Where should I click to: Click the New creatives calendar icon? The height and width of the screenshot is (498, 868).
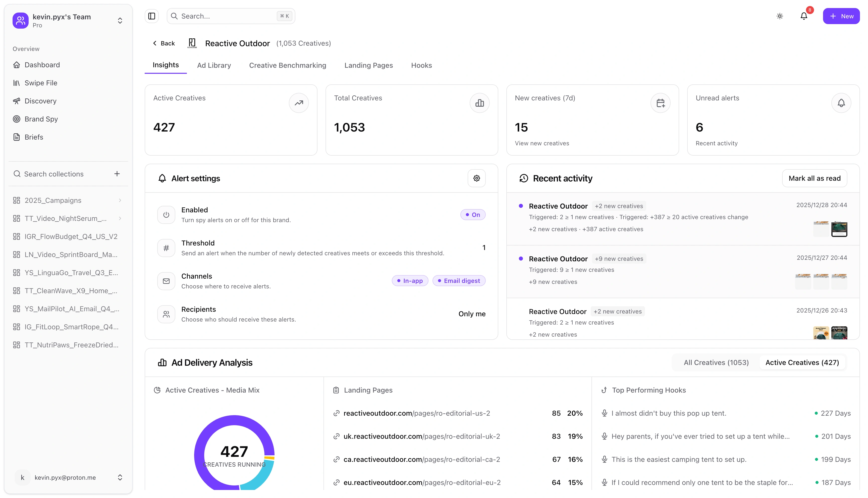click(x=660, y=103)
